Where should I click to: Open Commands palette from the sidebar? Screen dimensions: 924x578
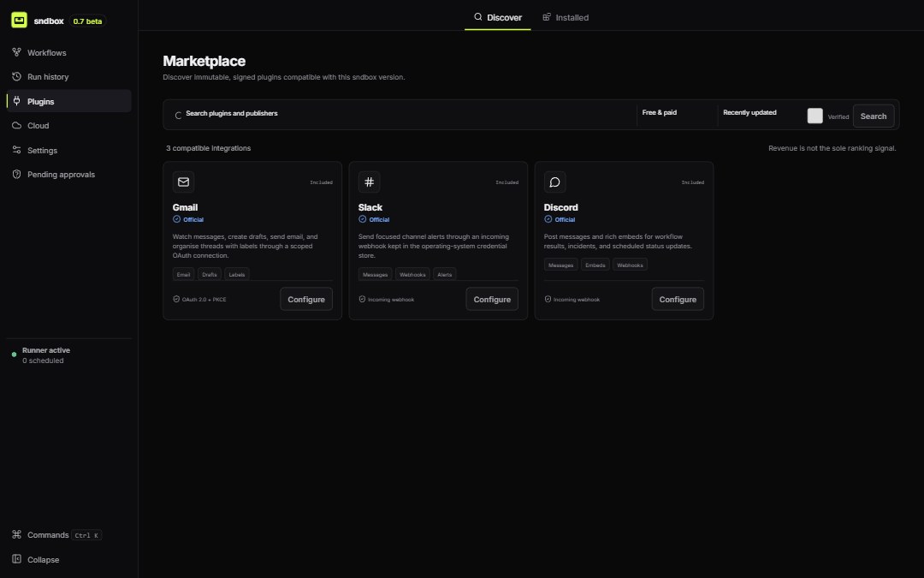(68, 535)
